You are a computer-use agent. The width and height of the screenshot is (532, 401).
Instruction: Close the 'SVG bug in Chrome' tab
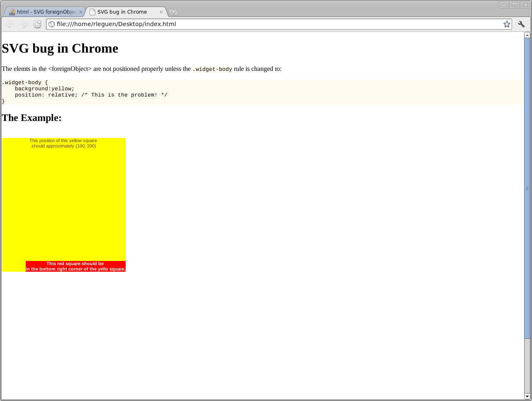pyautogui.click(x=161, y=12)
